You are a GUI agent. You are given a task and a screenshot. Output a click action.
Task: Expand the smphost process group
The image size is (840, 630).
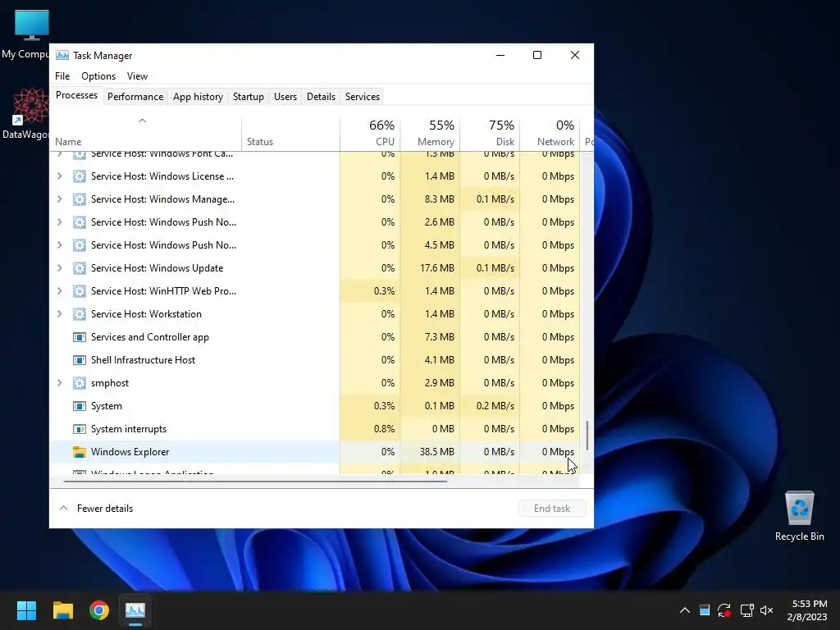tap(59, 383)
